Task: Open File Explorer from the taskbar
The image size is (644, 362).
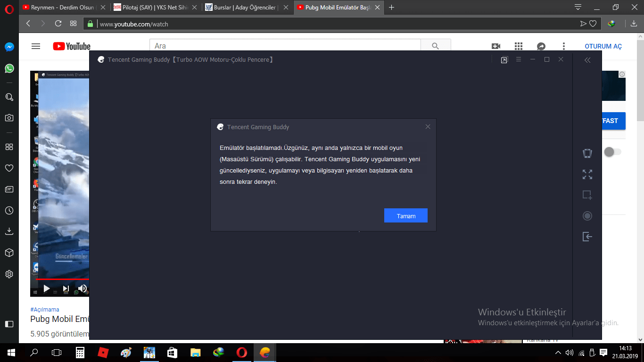Action: click(x=195, y=353)
